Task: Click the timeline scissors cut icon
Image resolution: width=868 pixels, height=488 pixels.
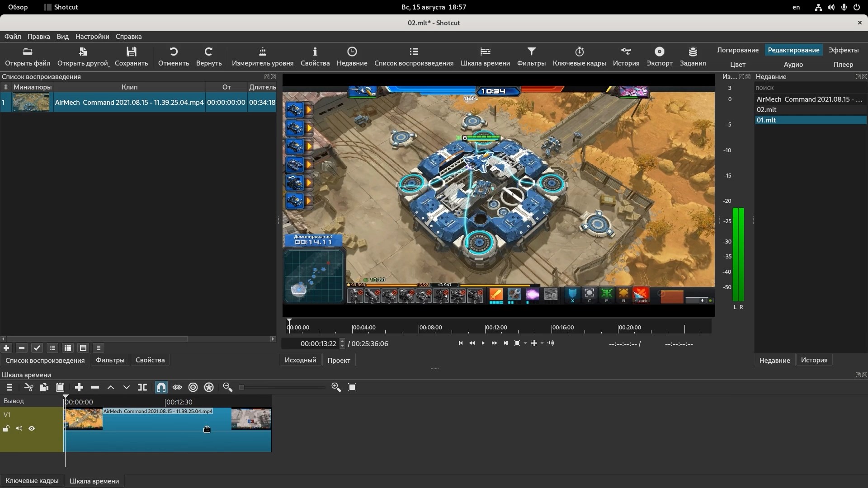Action: point(28,387)
